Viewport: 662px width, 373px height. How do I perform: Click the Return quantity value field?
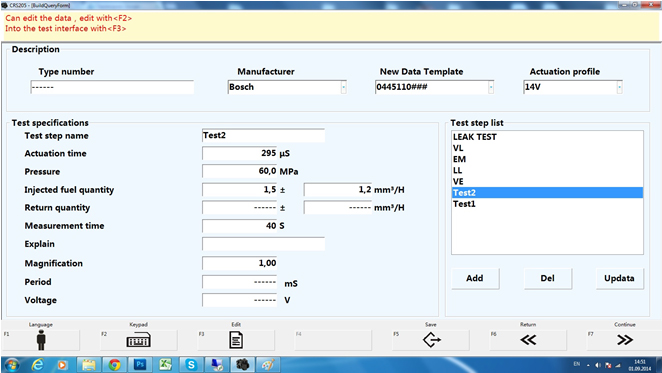[x=239, y=207]
